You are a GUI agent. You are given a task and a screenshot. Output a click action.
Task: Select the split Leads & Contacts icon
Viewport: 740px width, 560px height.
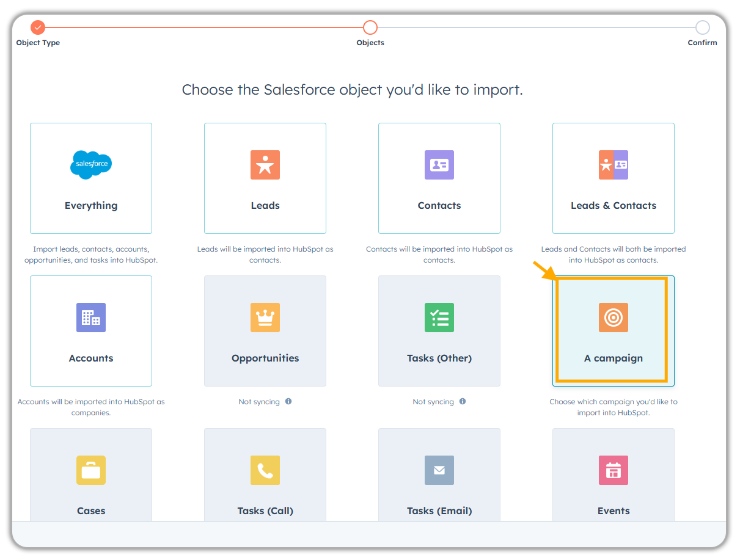(613, 164)
